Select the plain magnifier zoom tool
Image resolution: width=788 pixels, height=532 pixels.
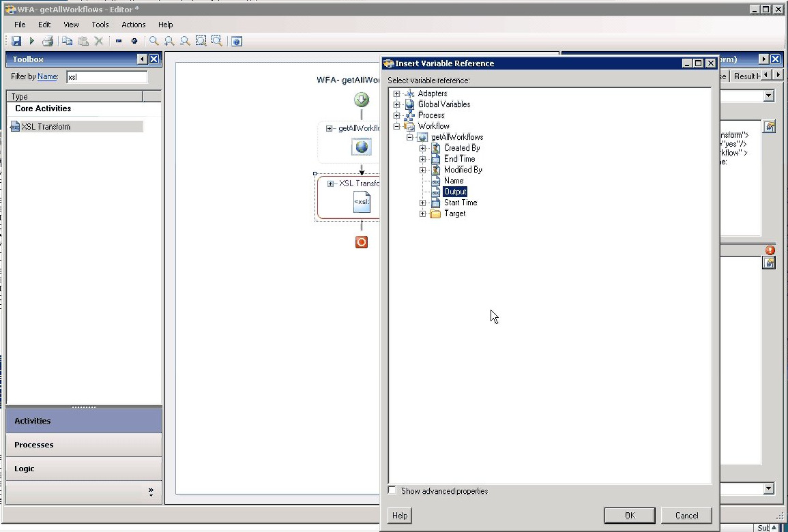(154, 41)
